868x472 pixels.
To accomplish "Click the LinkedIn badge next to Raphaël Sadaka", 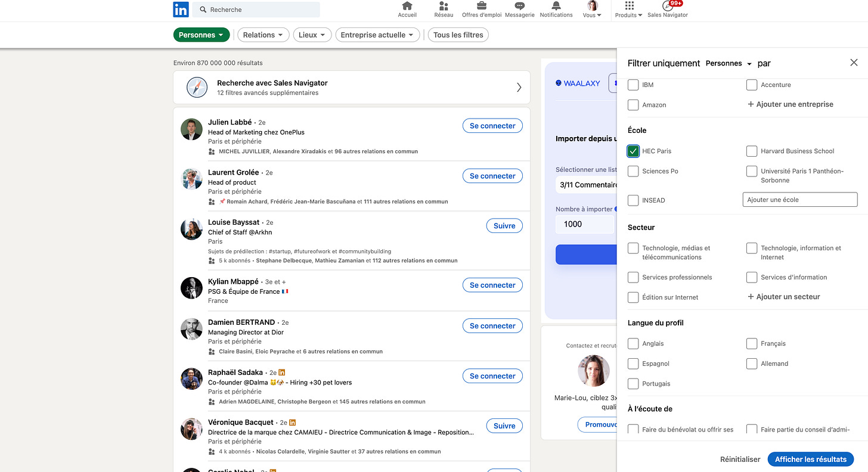I will (x=282, y=372).
